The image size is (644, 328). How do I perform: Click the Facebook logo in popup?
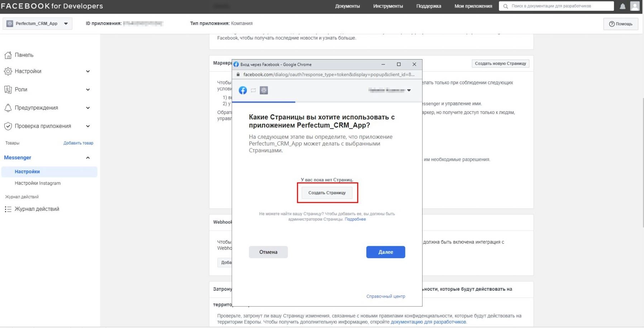(243, 90)
